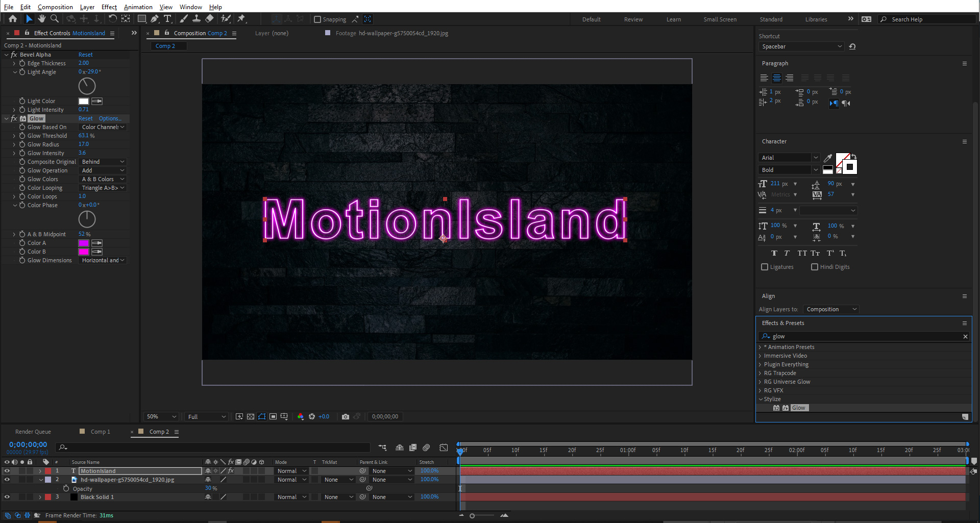The width and height of the screenshot is (980, 523).
Task: Open the Light Color swatch
Action: tap(84, 101)
